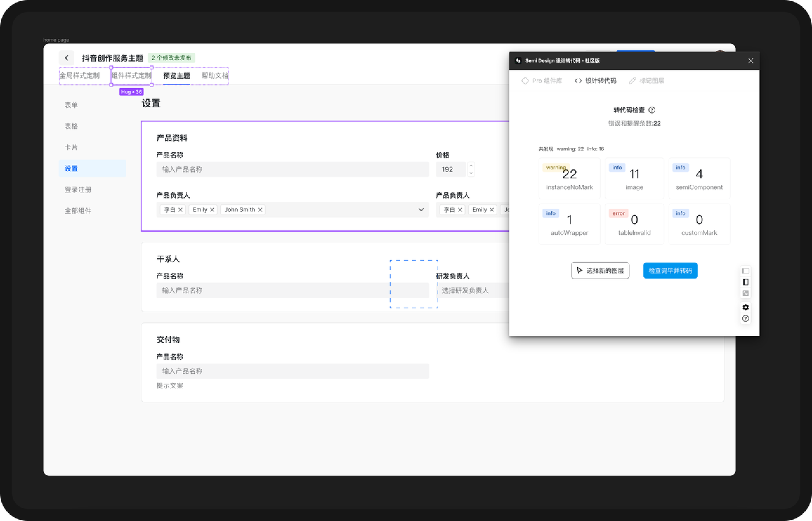Remove the John Smith tag

click(260, 210)
